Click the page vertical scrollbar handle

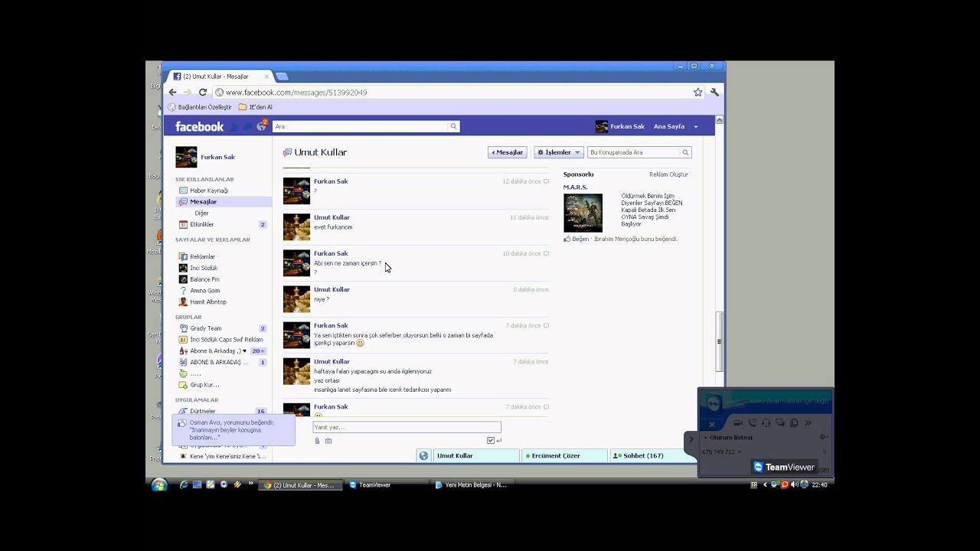[719, 341]
